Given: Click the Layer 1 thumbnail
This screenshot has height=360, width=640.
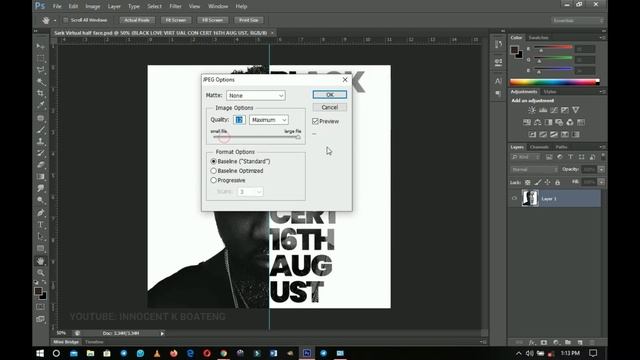Looking at the screenshot, I should [x=530, y=199].
